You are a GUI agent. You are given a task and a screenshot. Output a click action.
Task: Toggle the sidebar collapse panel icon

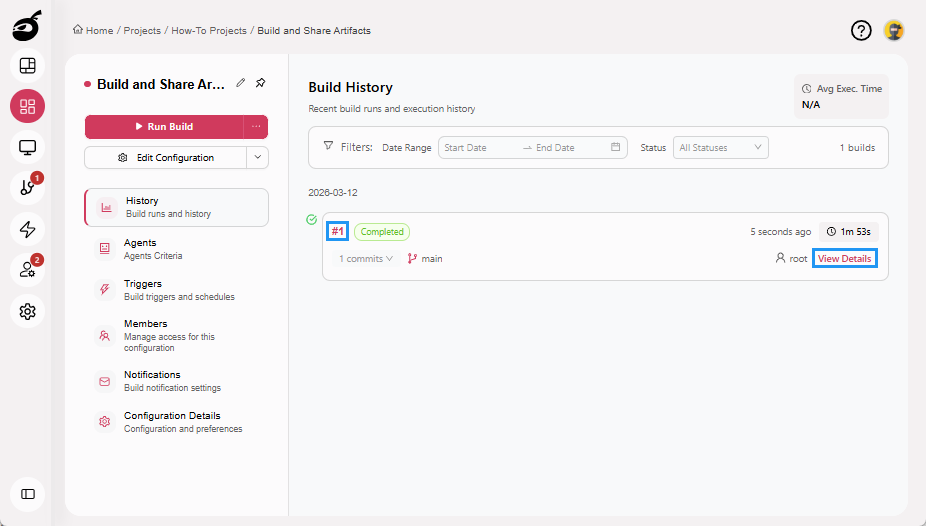27,494
